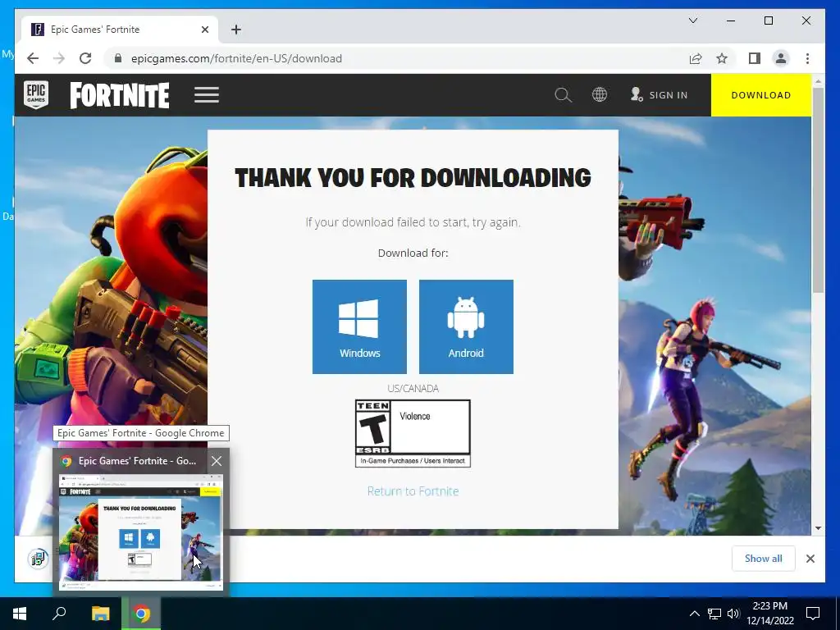The height and width of the screenshot is (630, 840).
Task: Click scrollbar down arrow
Action: [818, 527]
